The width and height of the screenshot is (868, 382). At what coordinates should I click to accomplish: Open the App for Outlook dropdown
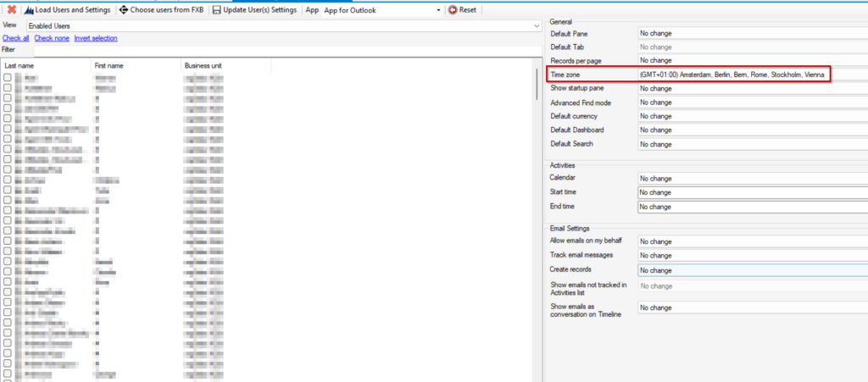tap(382, 10)
